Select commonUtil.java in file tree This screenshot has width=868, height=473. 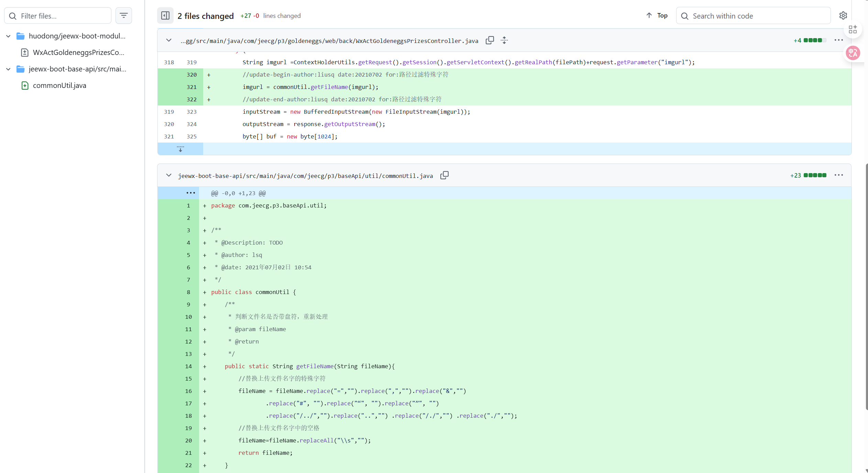click(x=59, y=86)
